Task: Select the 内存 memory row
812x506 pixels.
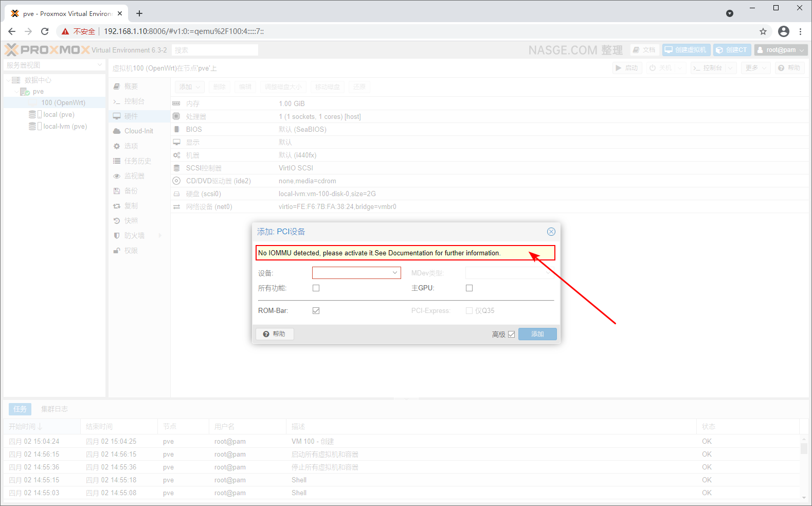Action: 489,103
